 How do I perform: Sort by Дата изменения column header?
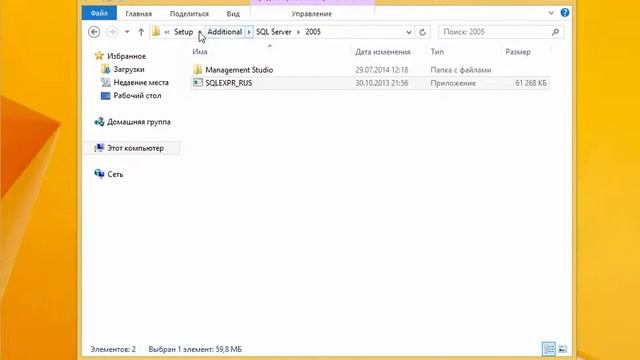pyautogui.click(x=382, y=52)
